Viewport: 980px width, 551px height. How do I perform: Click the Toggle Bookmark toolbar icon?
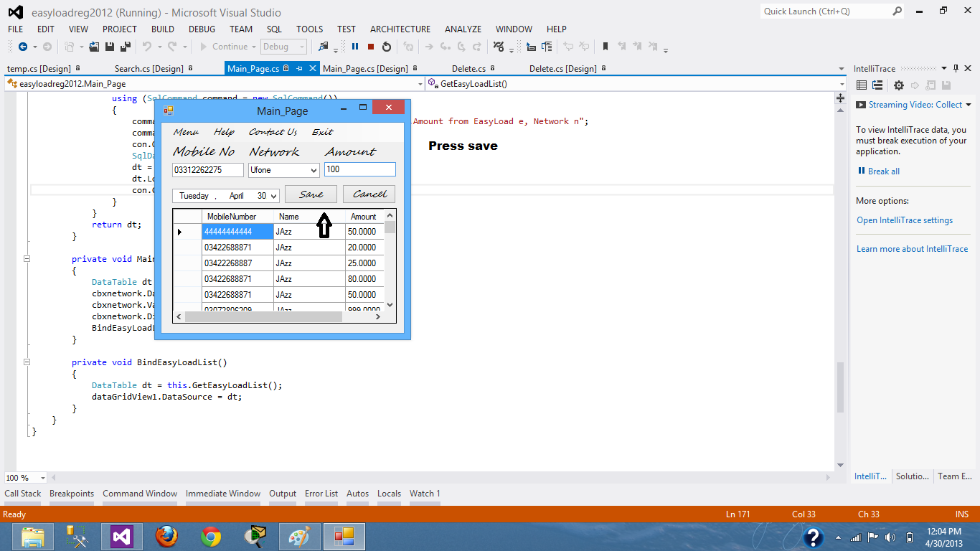pyautogui.click(x=606, y=47)
